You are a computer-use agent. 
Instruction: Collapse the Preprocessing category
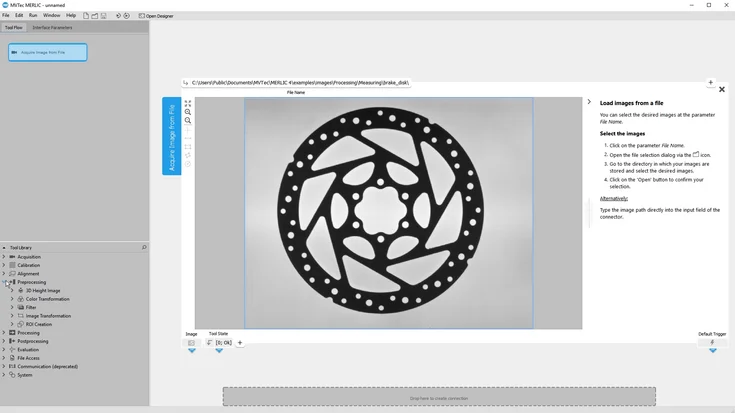tap(4, 282)
